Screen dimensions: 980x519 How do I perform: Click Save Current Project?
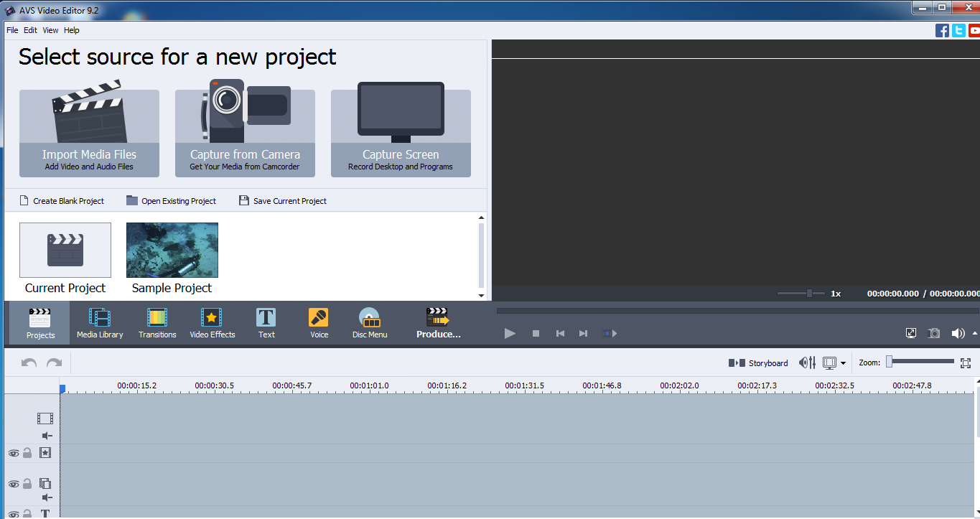pyautogui.click(x=283, y=201)
